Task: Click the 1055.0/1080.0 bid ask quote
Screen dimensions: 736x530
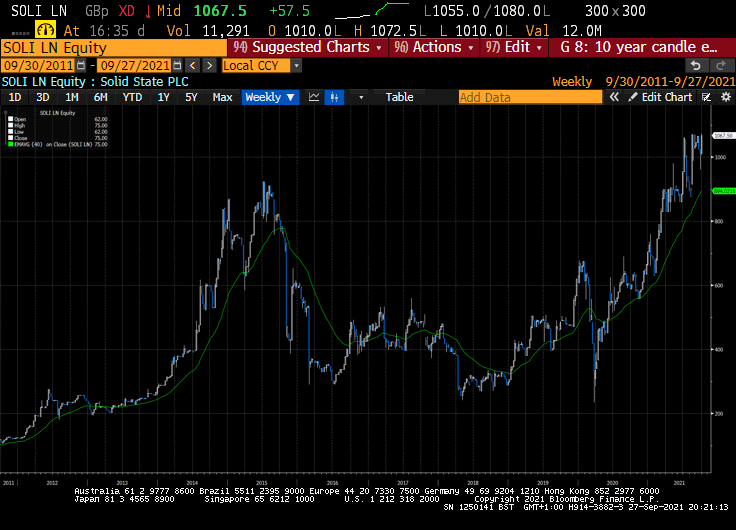Action: pos(487,11)
